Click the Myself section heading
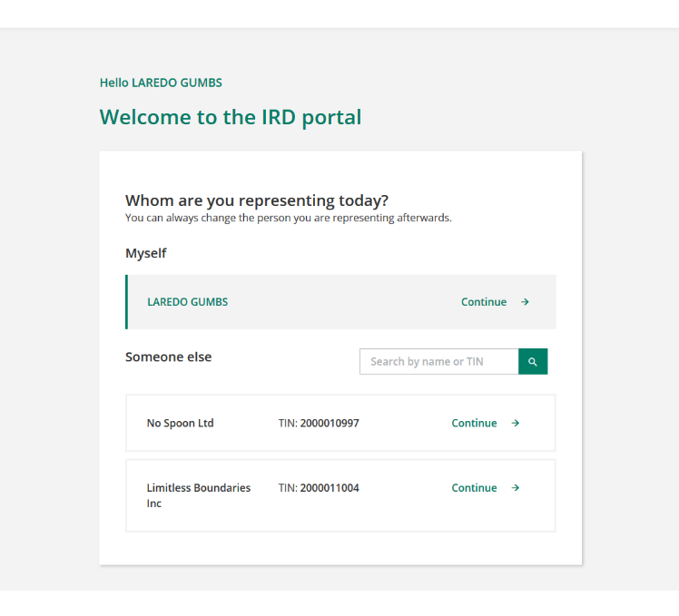Image resolution: width=679 pixels, height=616 pixels. (x=146, y=253)
